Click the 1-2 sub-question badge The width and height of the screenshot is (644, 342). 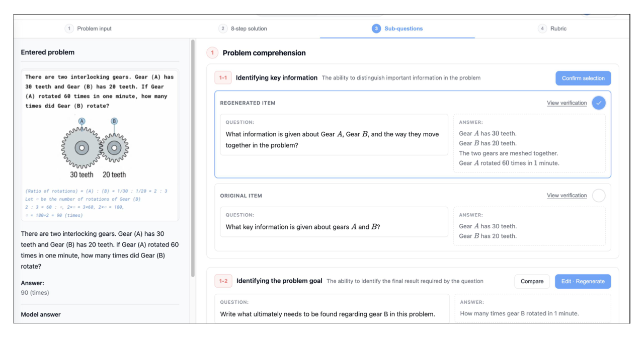(223, 281)
